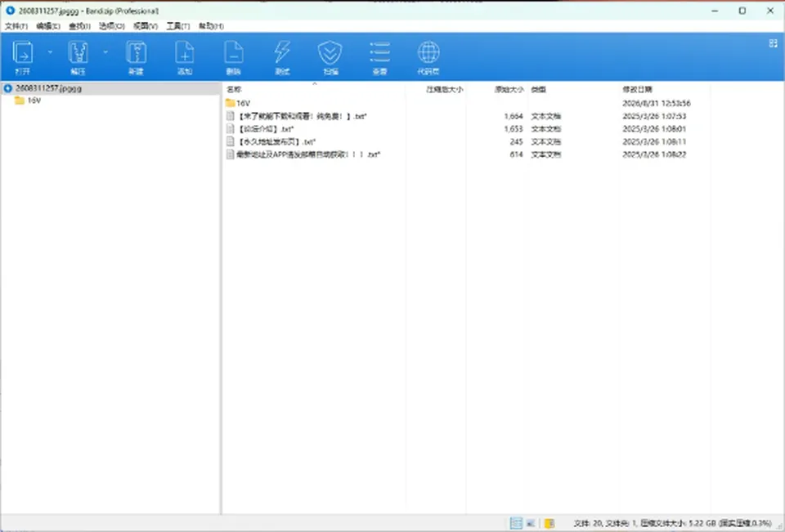Click the Bandizip app icon in title bar
Screen dimensions: 785x532
point(10,10)
